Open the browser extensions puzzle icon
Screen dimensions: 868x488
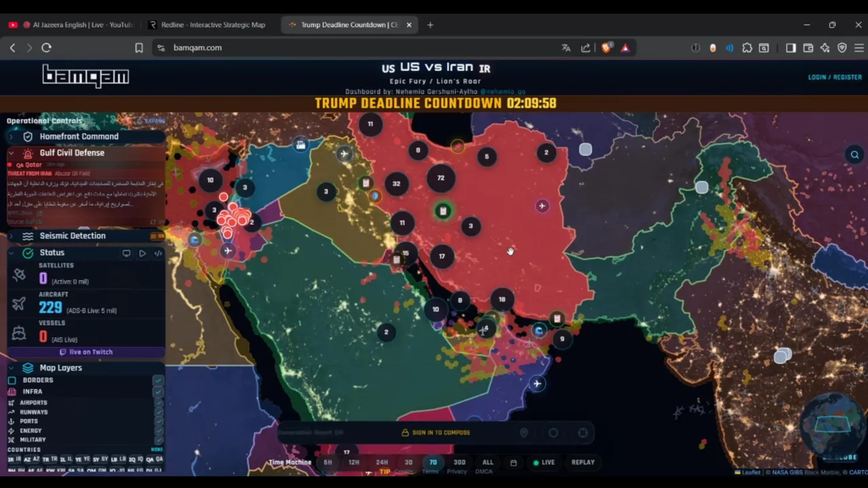tap(747, 47)
